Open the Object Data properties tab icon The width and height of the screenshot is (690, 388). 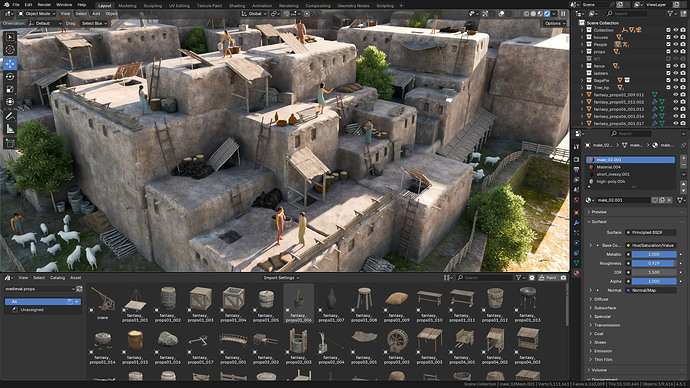click(x=576, y=263)
